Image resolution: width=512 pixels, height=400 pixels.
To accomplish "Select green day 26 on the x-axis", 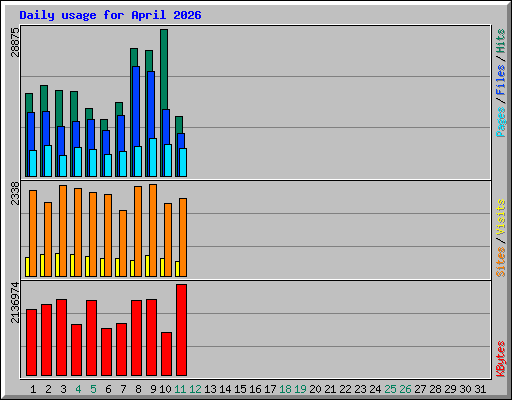I will click(405, 389).
